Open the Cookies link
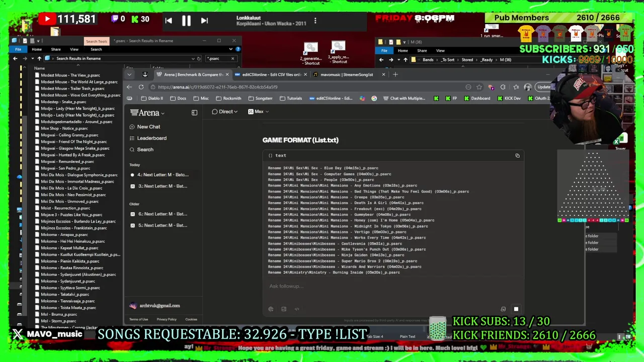The width and height of the screenshot is (644, 362). (191, 319)
